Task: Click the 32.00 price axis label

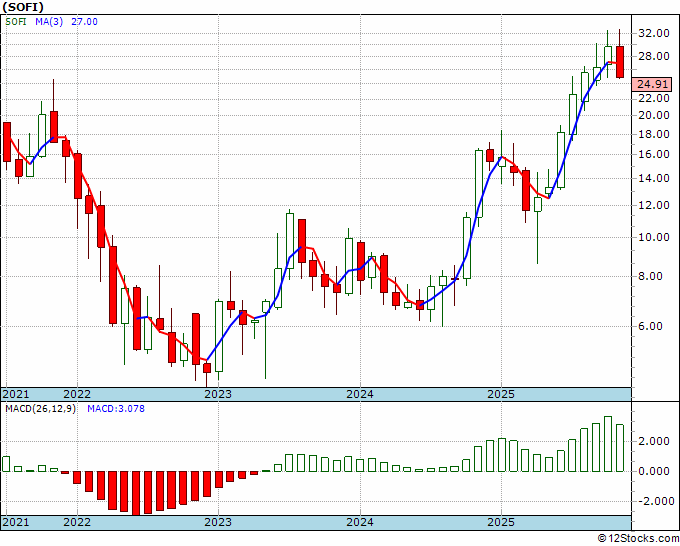Action: click(x=653, y=33)
